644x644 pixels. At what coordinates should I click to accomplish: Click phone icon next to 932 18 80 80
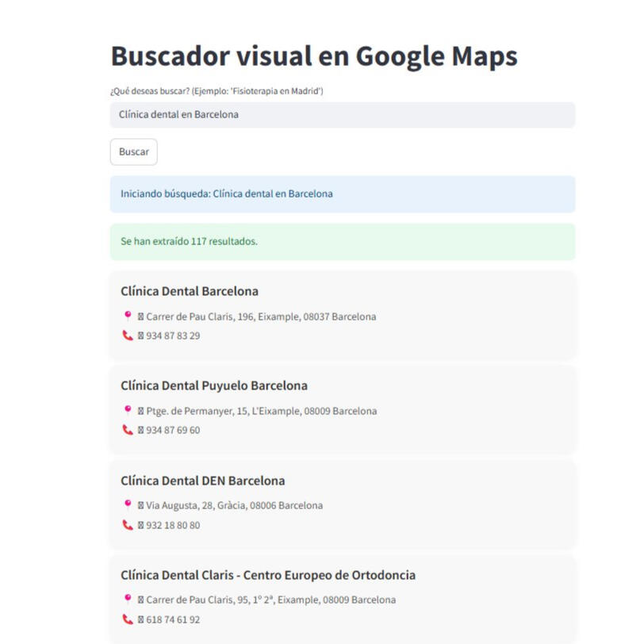coord(127,524)
